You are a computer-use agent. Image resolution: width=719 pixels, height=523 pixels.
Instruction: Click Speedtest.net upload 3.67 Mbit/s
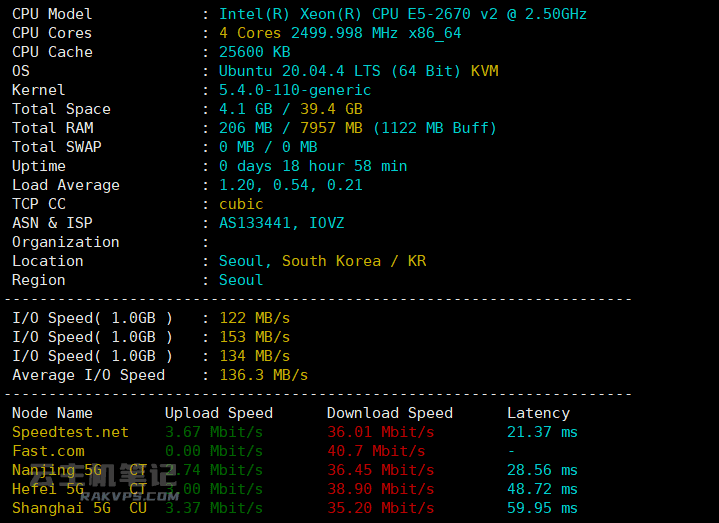214,432
